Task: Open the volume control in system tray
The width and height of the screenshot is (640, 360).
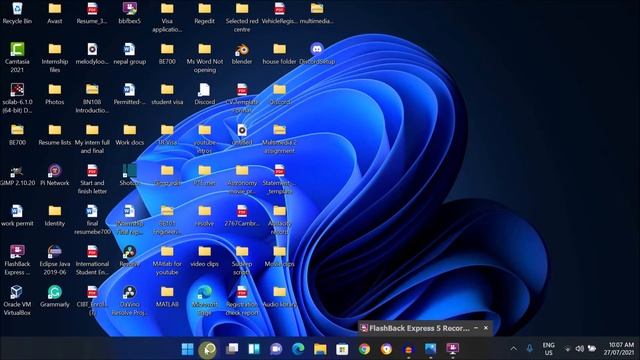Action: pos(579,349)
